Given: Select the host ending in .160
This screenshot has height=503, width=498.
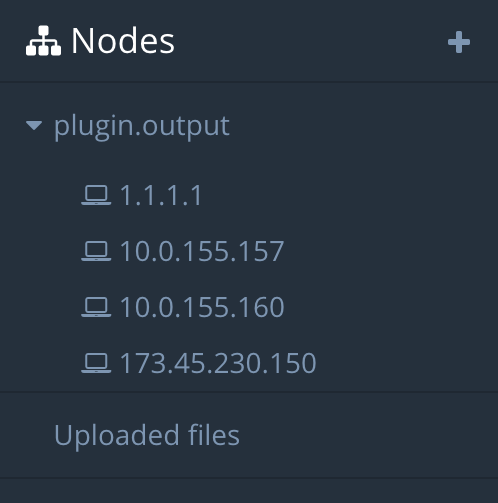Looking at the screenshot, I should (x=202, y=307).
